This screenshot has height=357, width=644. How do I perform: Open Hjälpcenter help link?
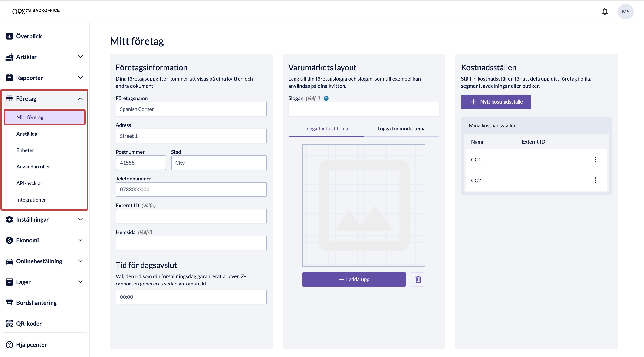[31, 344]
